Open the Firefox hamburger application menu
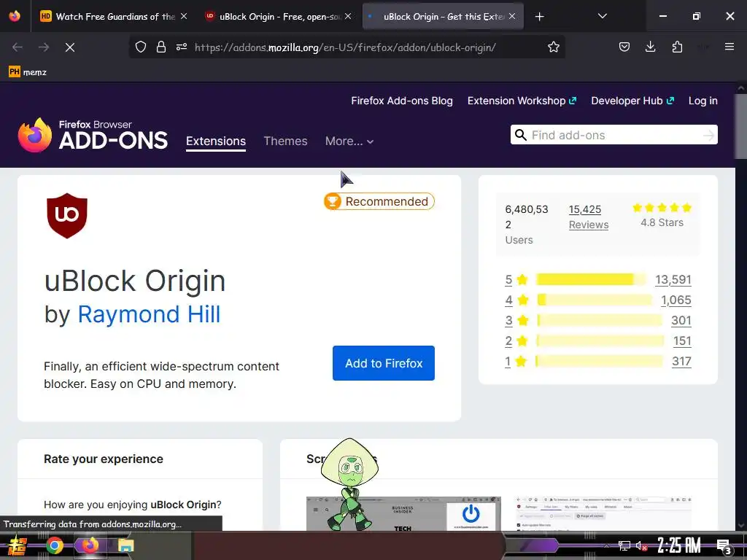The image size is (747, 560). (729, 47)
